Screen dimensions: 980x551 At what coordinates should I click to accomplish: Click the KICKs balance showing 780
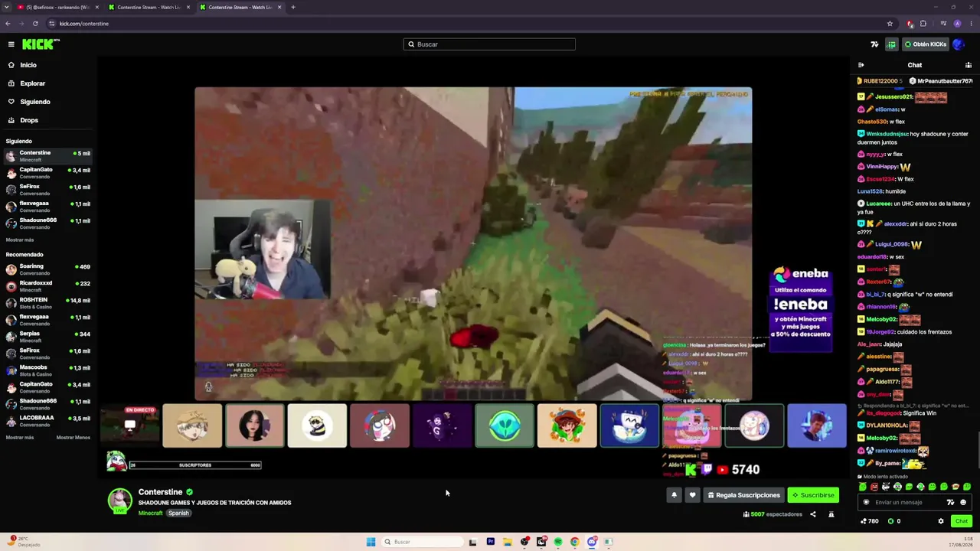(x=869, y=521)
